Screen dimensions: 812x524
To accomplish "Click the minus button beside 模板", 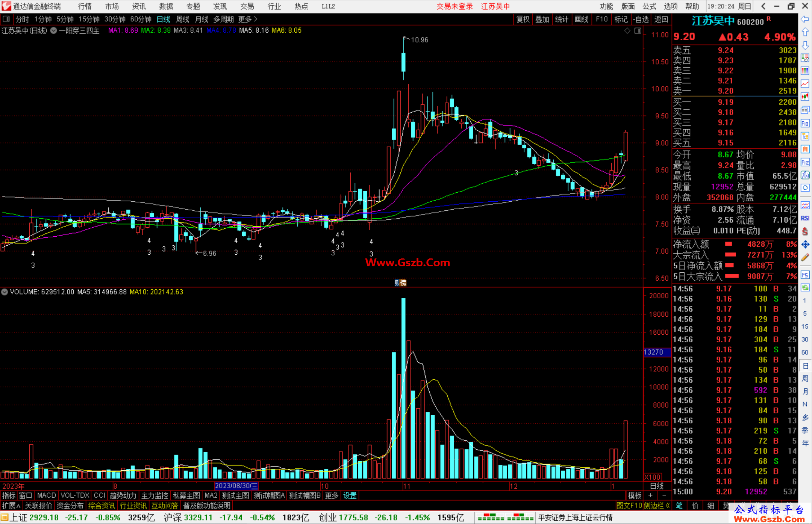I will coord(664,495).
